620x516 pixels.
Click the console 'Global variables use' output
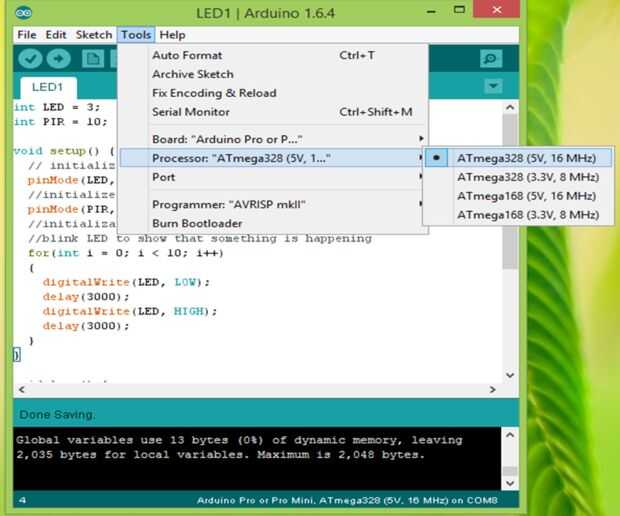coord(239,447)
